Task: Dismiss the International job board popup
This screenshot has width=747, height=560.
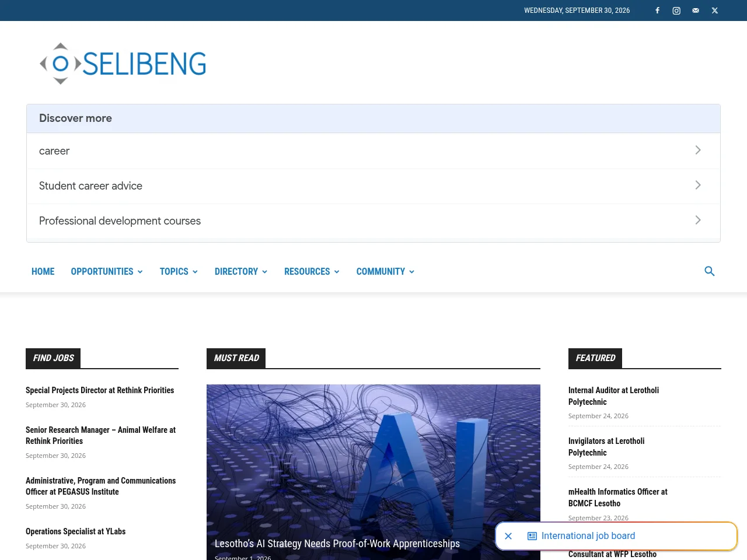Action: point(508,536)
